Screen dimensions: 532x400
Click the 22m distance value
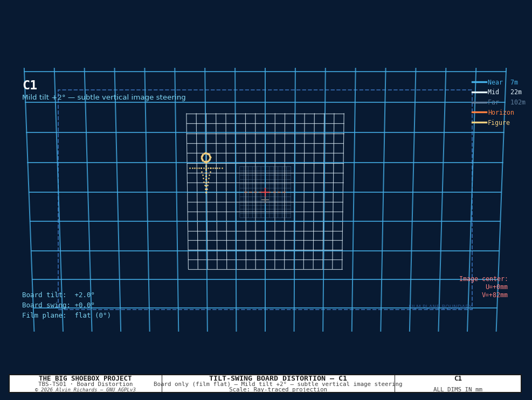[x=516, y=92]
